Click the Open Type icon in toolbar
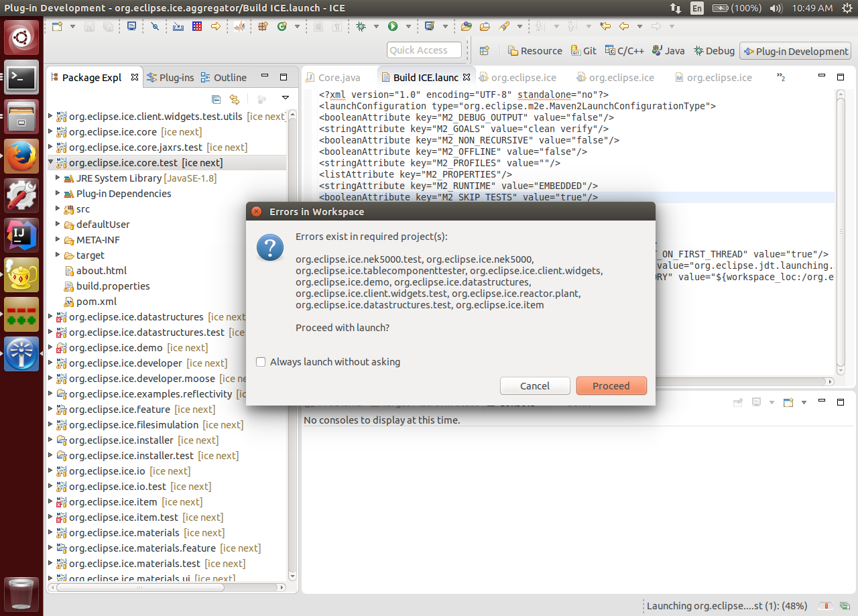The image size is (858, 616). (467, 27)
